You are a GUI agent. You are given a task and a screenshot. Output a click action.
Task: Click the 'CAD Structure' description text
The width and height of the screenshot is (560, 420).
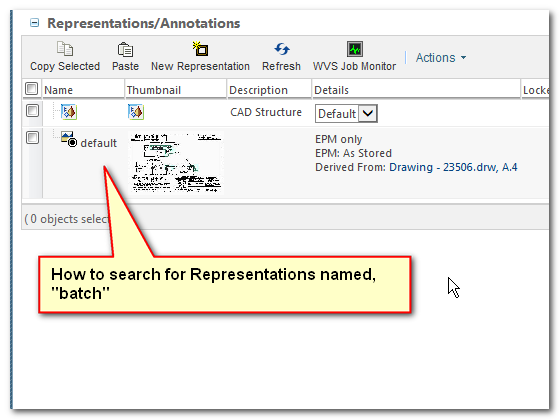266,112
